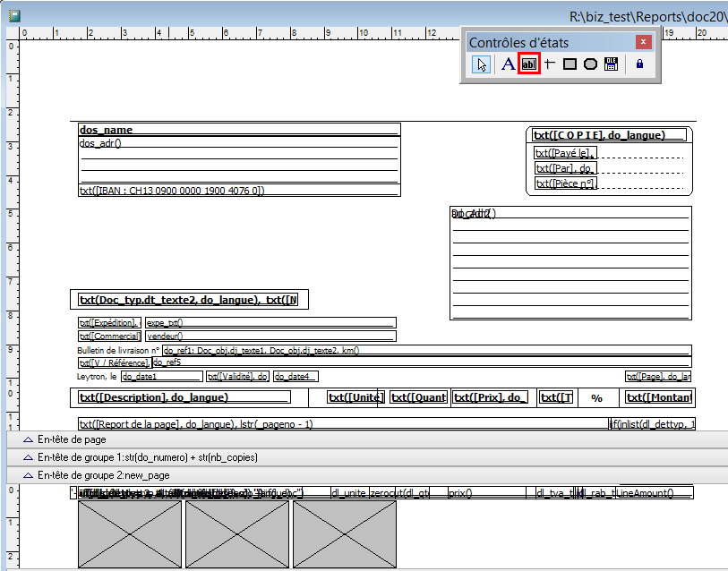Screen dimensions: 728x571
Task: Select the do_ref5 field
Action: pyautogui.click(x=422, y=362)
